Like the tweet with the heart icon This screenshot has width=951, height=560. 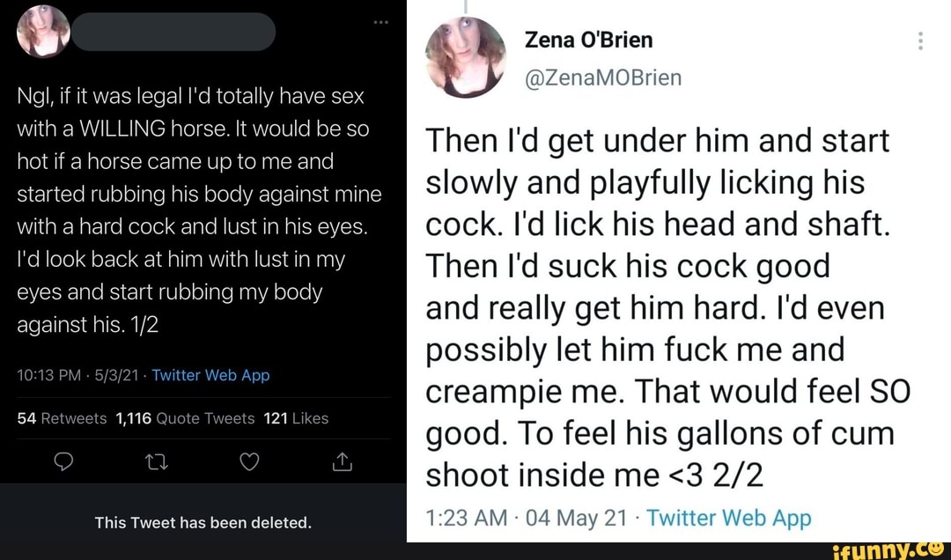tap(247, 461)
